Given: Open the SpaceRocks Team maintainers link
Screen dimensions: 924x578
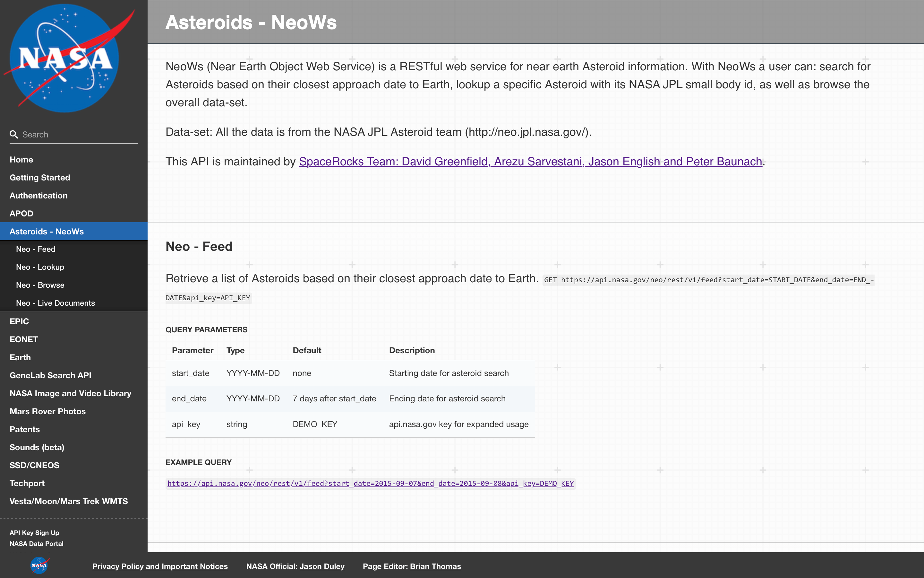Looking at the screenshot, I should click(x=530, y=162).
